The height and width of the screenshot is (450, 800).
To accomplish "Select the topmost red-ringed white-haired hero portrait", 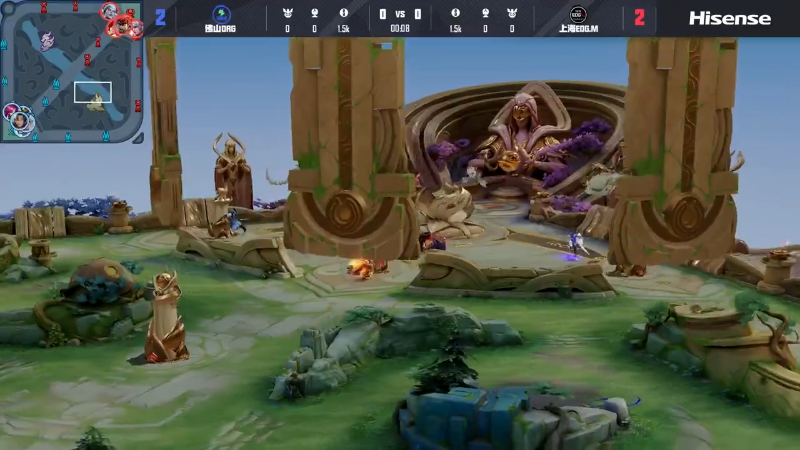I will [x=110, y=11].
